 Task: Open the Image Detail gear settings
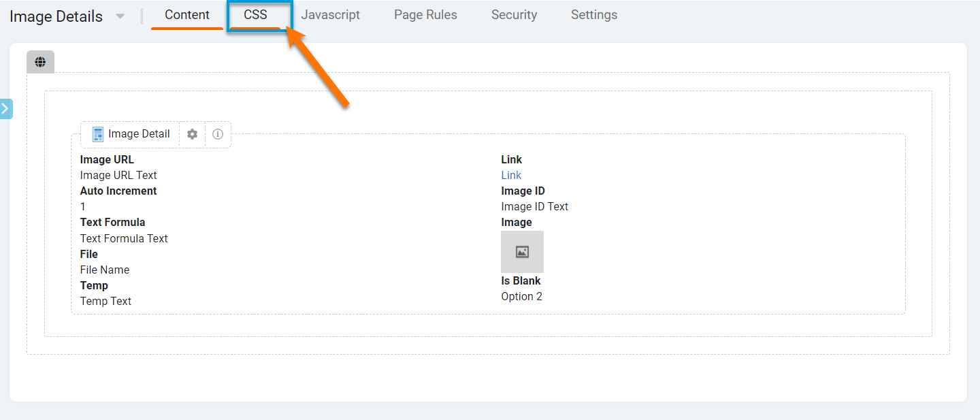(x=192, y=134)
